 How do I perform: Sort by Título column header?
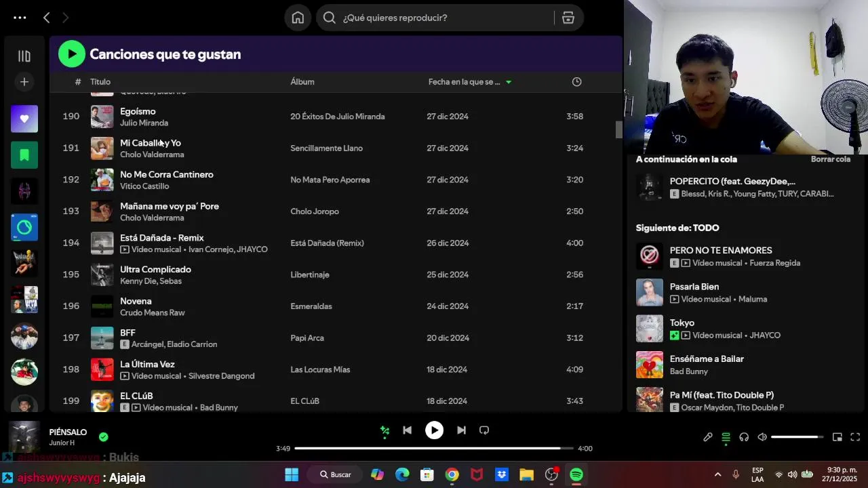100,82
